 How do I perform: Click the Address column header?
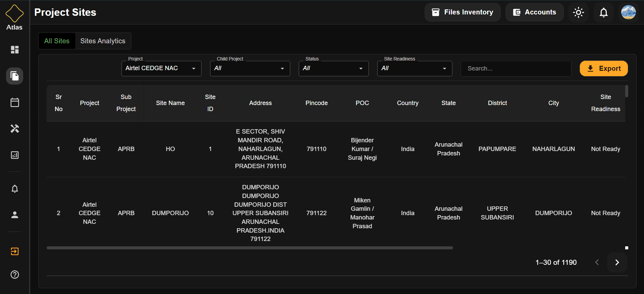[x=260, y=103]
